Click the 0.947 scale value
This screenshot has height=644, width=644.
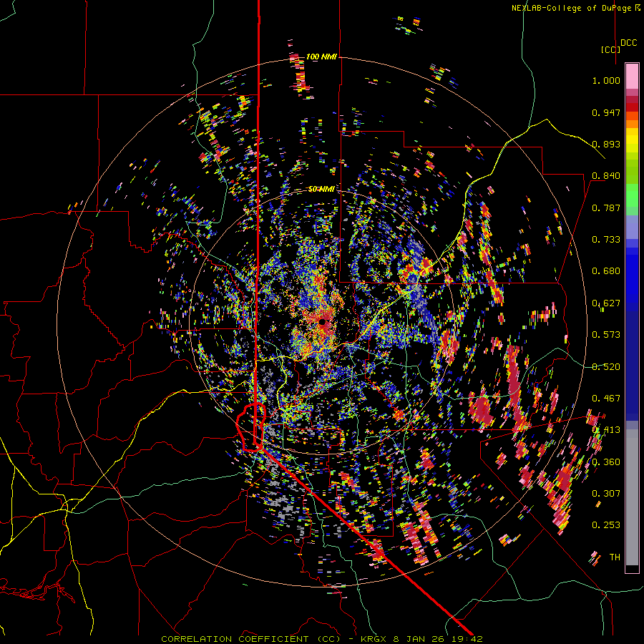[606, 112]
